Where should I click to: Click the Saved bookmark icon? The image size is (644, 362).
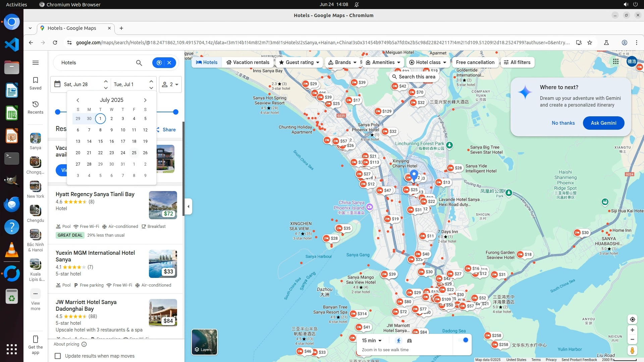(x=35, y=80)
